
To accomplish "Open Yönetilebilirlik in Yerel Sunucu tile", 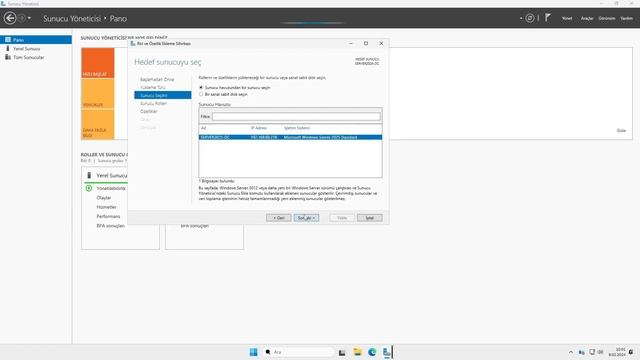I will pyautogui.click(x=111, y=189).
